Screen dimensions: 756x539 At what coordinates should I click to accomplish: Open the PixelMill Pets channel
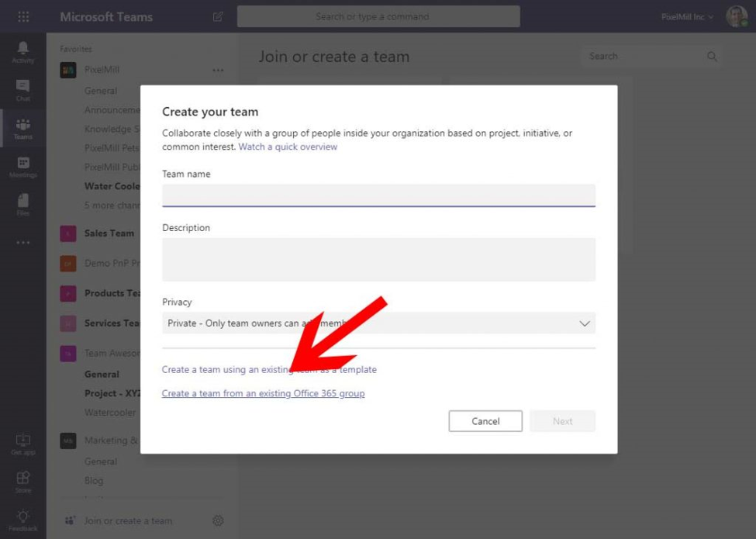click(x=112, y=148)
